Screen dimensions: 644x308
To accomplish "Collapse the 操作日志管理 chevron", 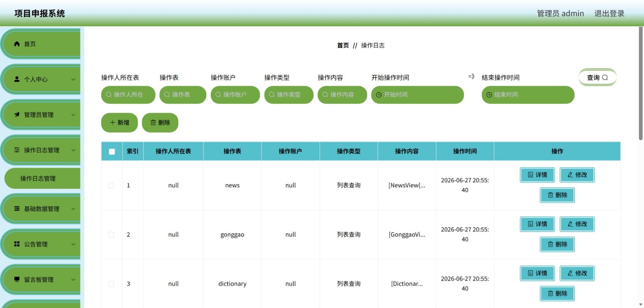I will pyautogui.click(x=73, y=150).
